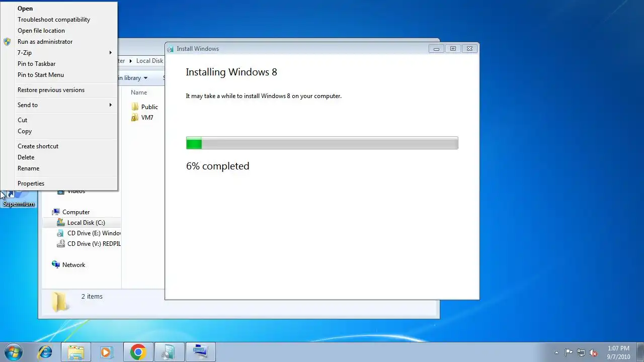Switch to Google Chrome in the taskbar
Image resolution: width=644 pixels, height=362 pixels.
tap(138, 352)
